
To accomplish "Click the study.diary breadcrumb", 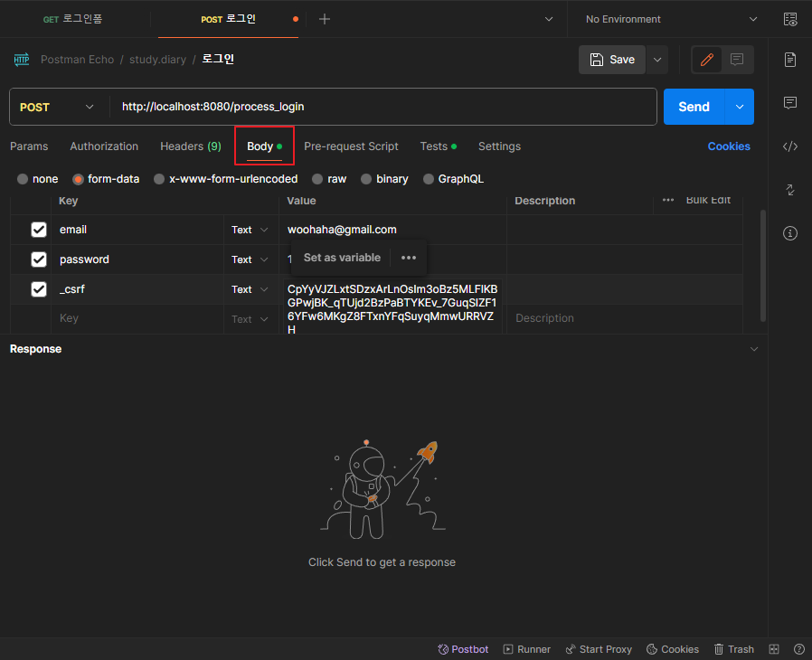I will click(157, 60).
